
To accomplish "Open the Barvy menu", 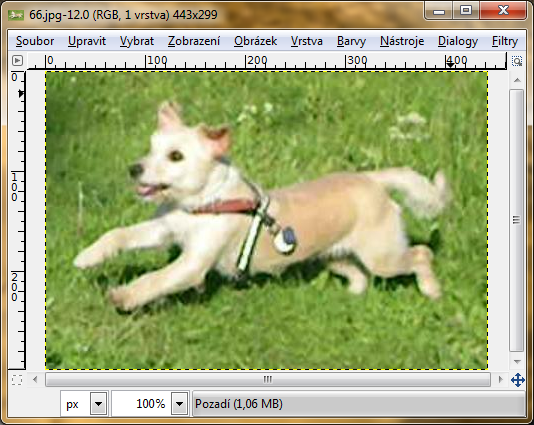I will [351, 41].
